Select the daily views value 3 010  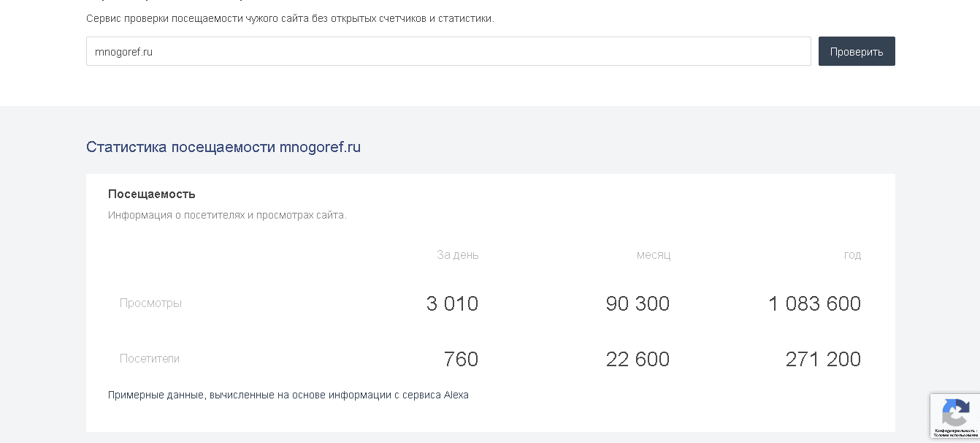[452, 303]
